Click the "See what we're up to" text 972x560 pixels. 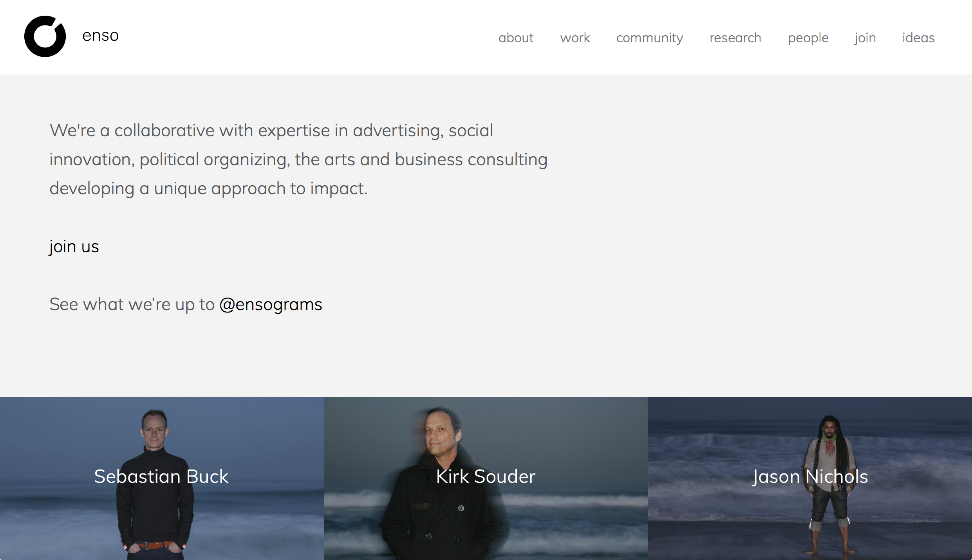[132, 305]
